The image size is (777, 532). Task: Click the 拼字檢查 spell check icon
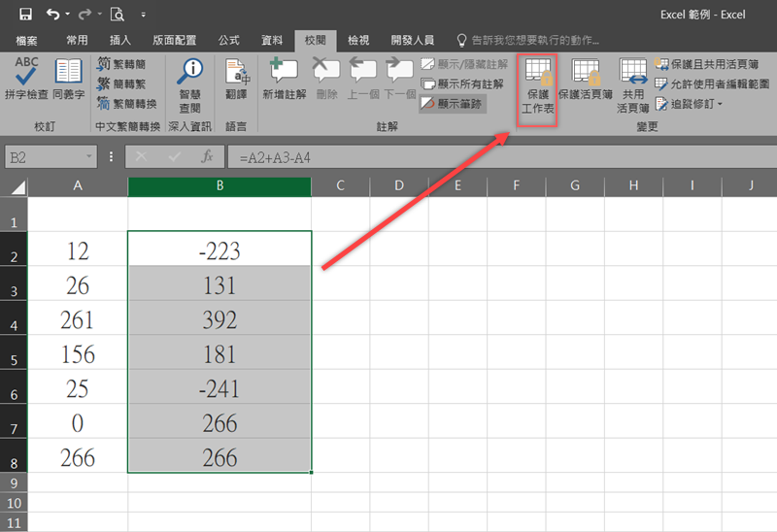point(27,80)
